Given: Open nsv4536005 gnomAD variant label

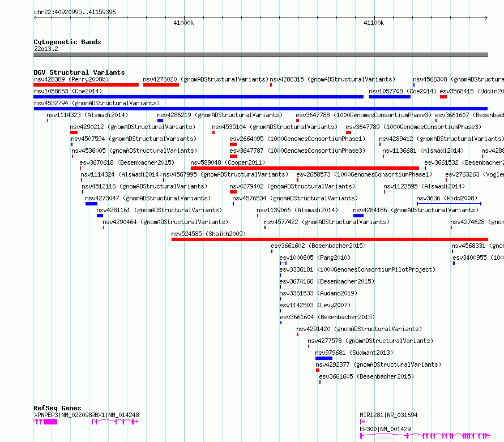Looking at the screenshot, I should 134,151.
